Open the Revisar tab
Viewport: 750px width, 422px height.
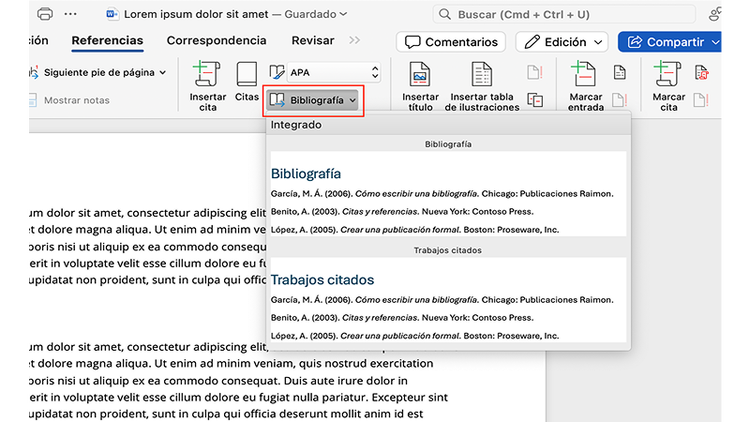click(x=313, y=41)
